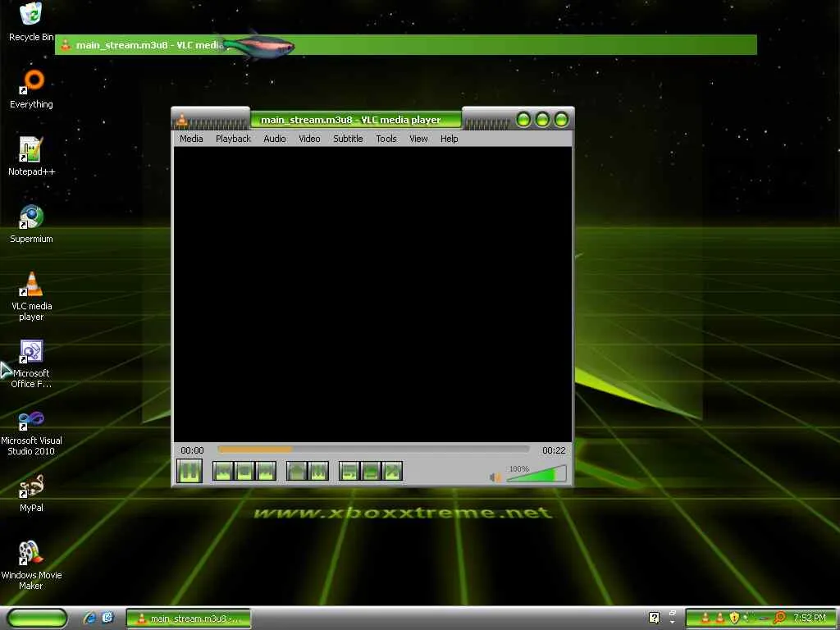Toggle fullscreen video button
The width and height of the screenshot is (840, 630).
coord(297,472)
